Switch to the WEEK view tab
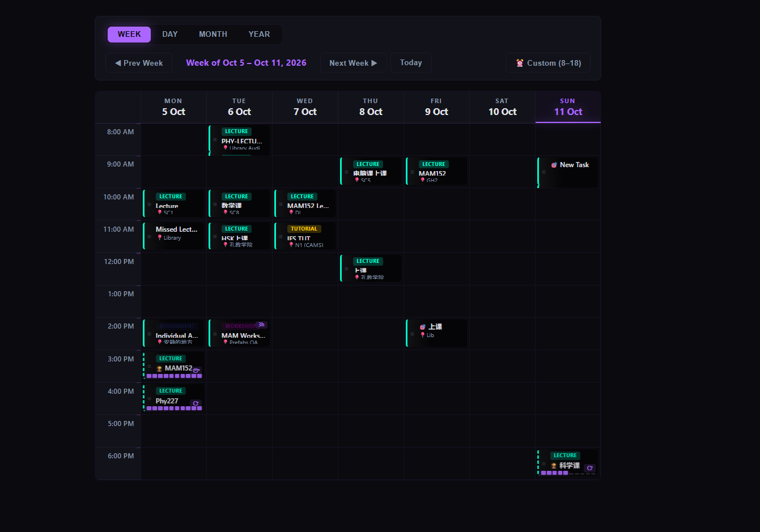Viewport: 760px width, 532px height. [x=129, y=34]
